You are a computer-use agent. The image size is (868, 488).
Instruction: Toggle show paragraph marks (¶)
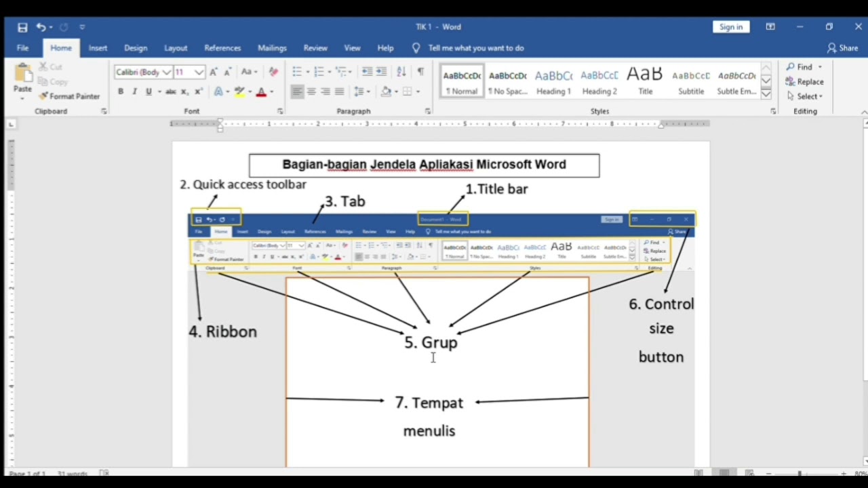pyautogui.click(x=420, y=72)
